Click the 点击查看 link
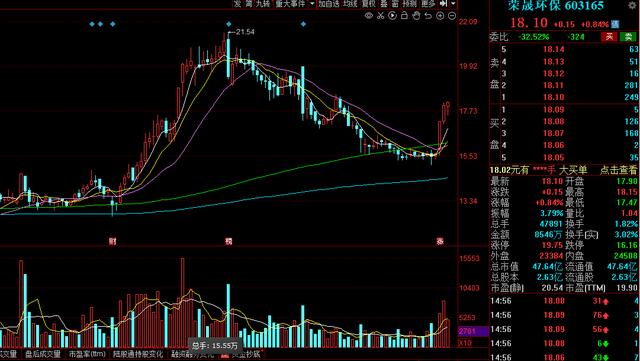Viewport: 640px width, 361px height. coord(618,170)
